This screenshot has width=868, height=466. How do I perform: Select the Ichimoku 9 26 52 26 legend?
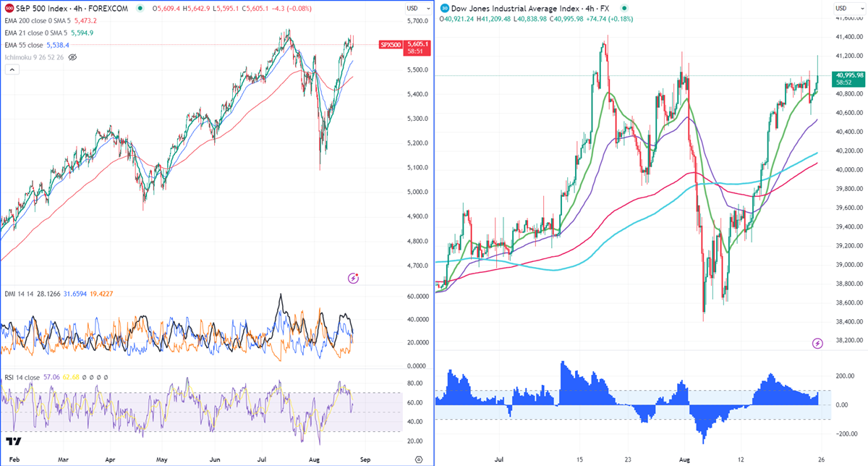click(x=33, y=56)
